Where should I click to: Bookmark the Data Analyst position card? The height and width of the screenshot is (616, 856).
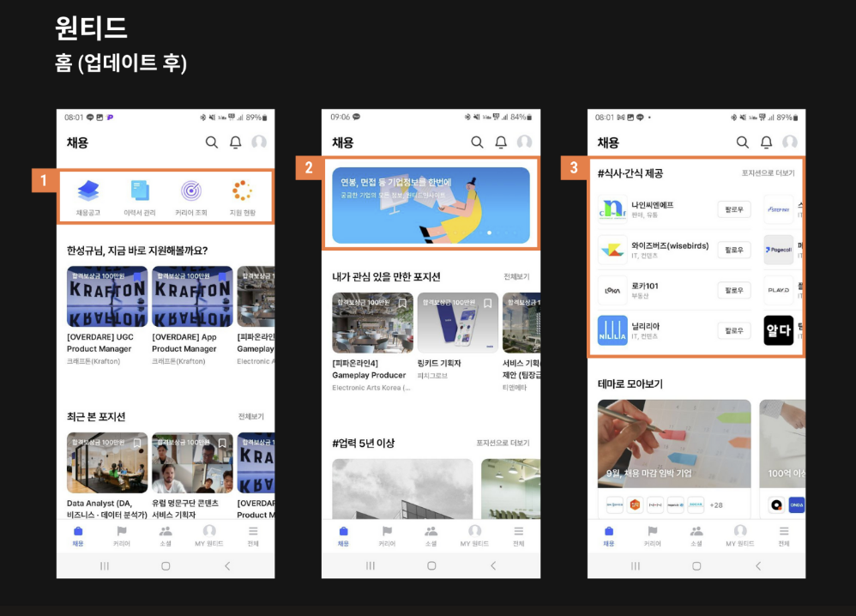click(x=137, y=443)
